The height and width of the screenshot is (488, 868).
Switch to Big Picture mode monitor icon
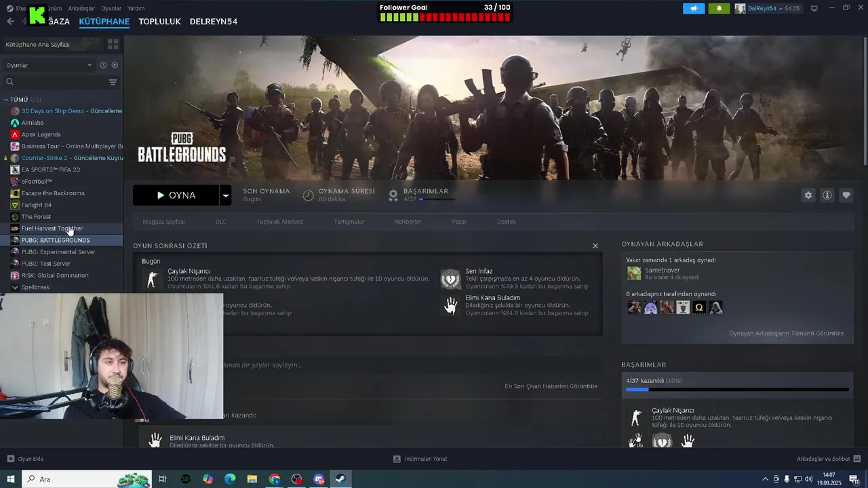814,8
